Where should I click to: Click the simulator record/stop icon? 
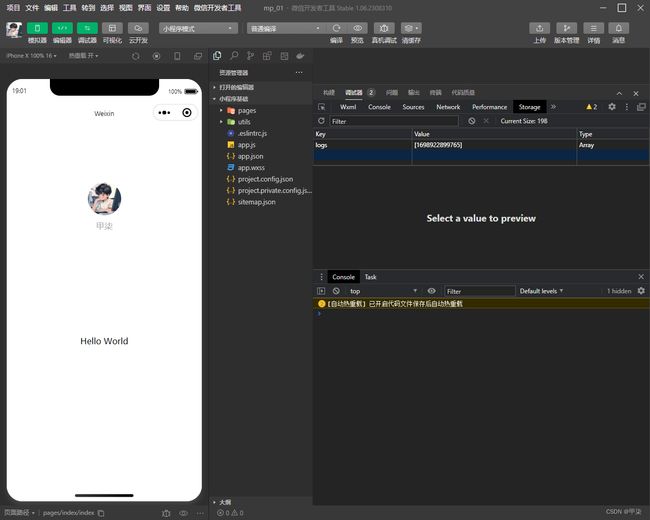[x=156, y=56]
